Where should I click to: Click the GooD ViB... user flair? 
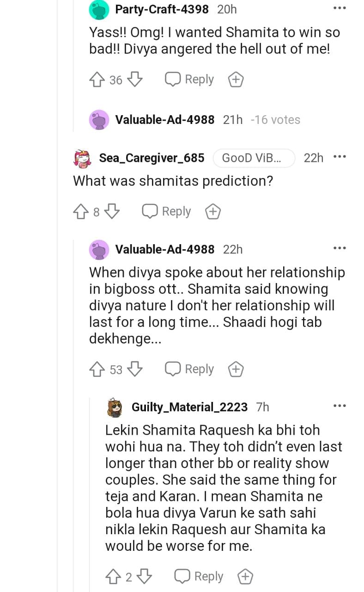point(253,158)
